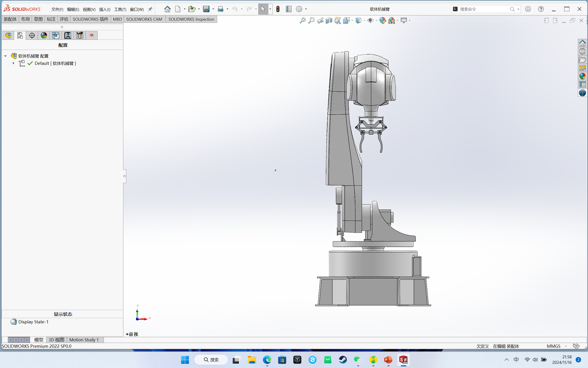Screen dimensions: 588x368
Task: Select the ConfigurationManager tab icon
Action: [20, 35]
